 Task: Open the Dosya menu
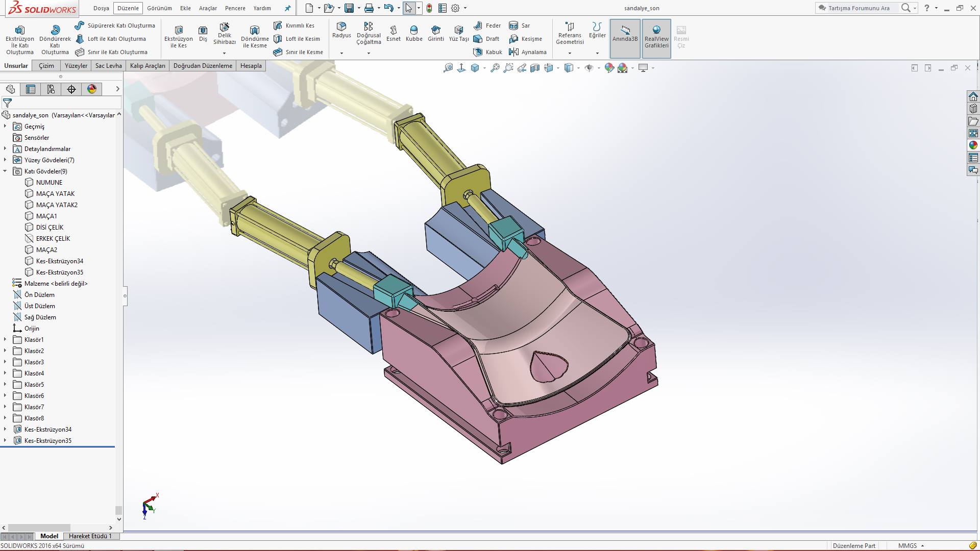point(101,8)
